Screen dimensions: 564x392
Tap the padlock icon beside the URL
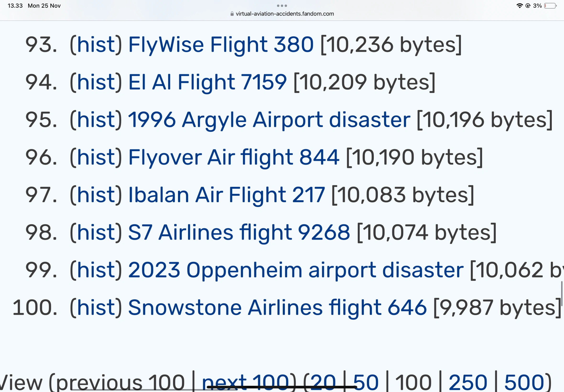[x=232, y=14]
